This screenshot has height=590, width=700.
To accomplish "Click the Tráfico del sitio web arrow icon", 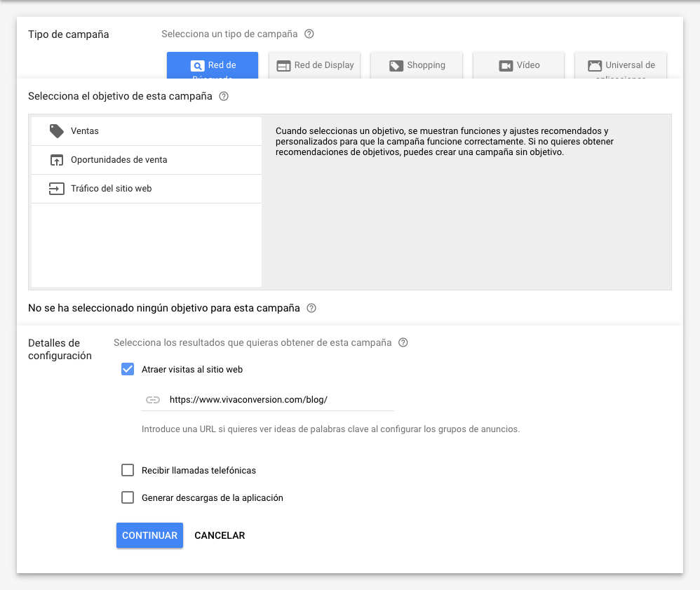I will (x=57, y=189).
